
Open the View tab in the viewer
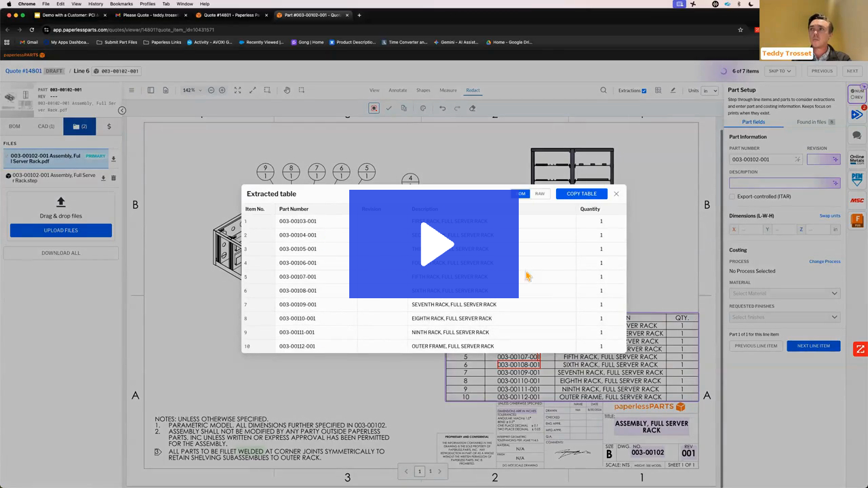[x=374, y=90]
